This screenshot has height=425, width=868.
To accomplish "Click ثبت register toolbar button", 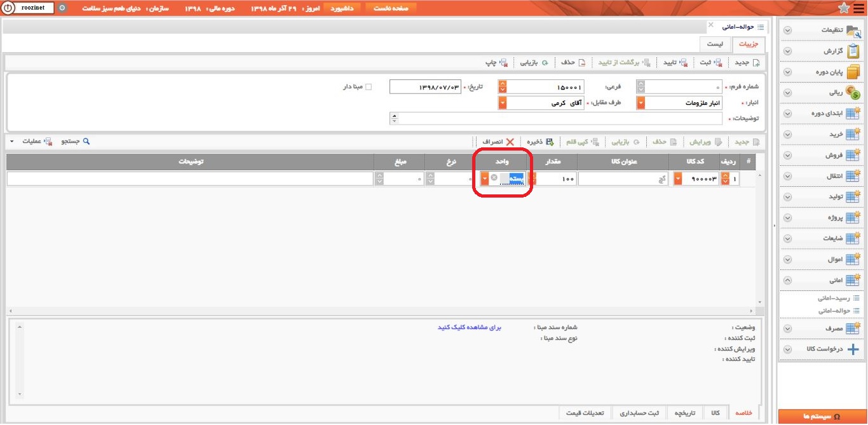I will point(711,62).
